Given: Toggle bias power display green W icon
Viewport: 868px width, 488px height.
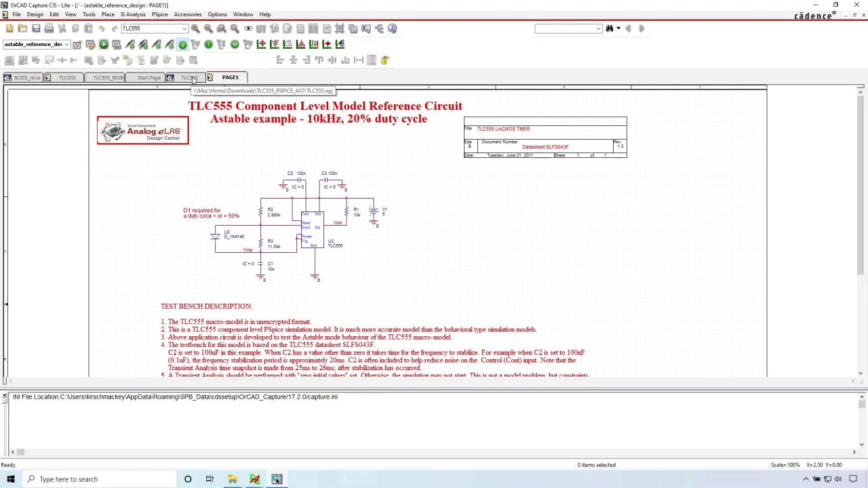Looking at the screenshot, I should pyautogui.click(x=235, y=45).
